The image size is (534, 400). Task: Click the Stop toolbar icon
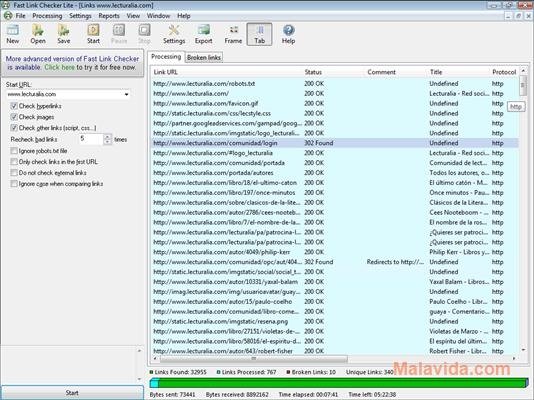(144, 34)
